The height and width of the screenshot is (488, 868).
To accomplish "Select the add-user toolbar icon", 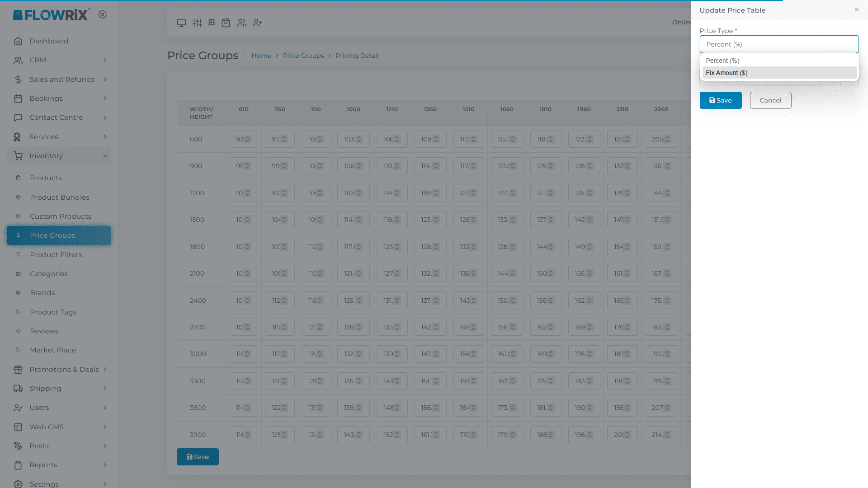I will (257, 23).
